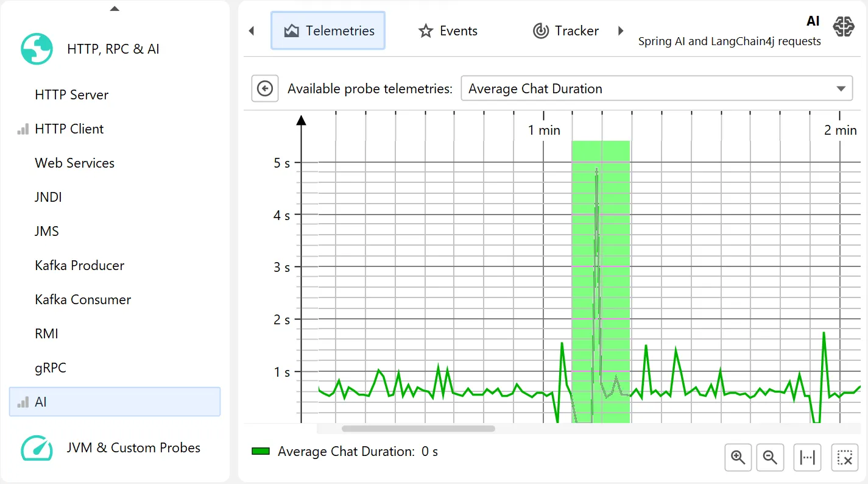Open the Average Chat Duration dropdown
This screenshot has width=868, height=484.
pyautogui.click(x=657, y=88)
